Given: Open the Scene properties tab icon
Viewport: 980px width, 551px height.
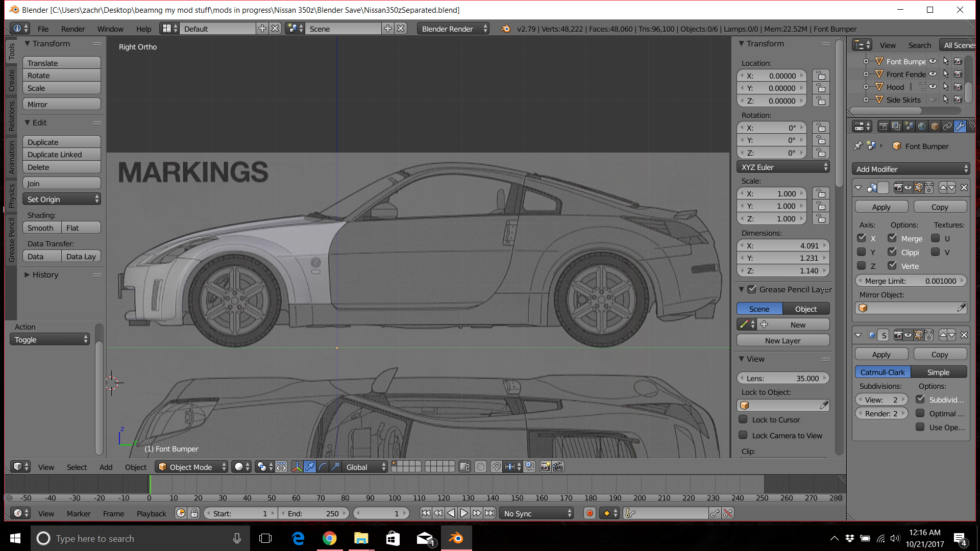Looking at the screenshot, I should 909,126.
